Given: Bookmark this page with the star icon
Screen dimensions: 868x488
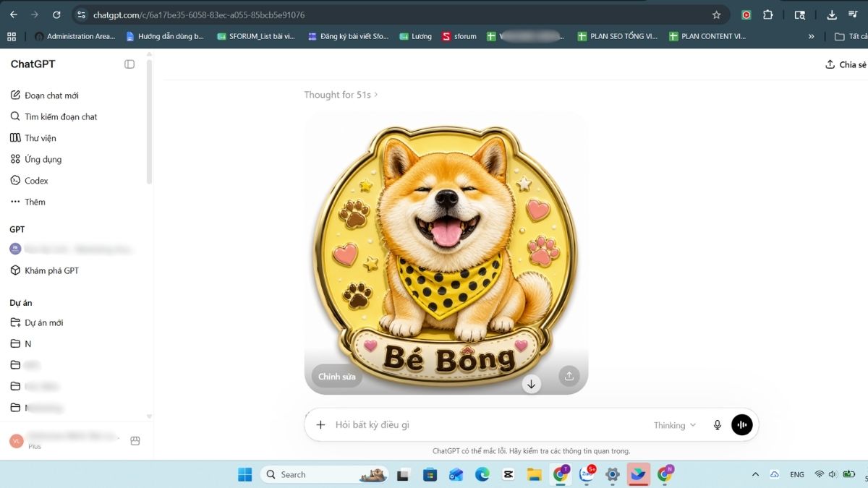Looking at the screenshot, I should click(716, 14).
